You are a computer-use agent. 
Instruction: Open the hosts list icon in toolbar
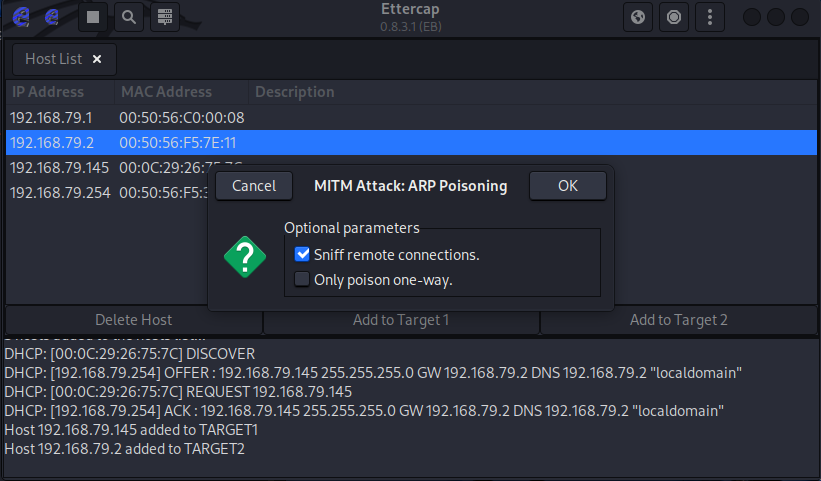165,17
